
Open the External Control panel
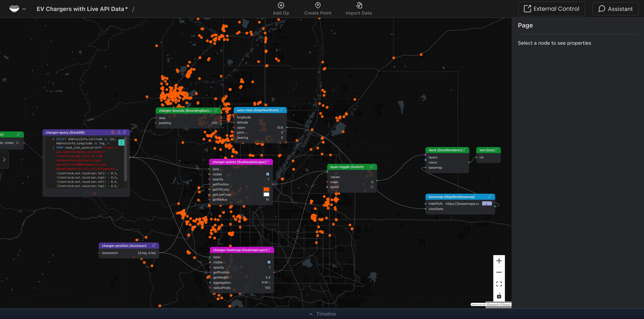click(551, 9)
